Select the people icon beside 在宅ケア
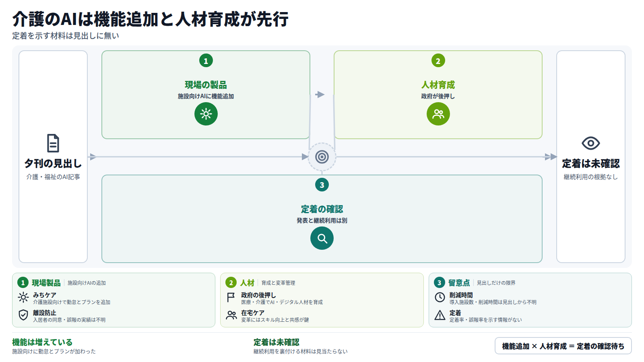The width and height of the screenshot is (644, 362). 231,315
